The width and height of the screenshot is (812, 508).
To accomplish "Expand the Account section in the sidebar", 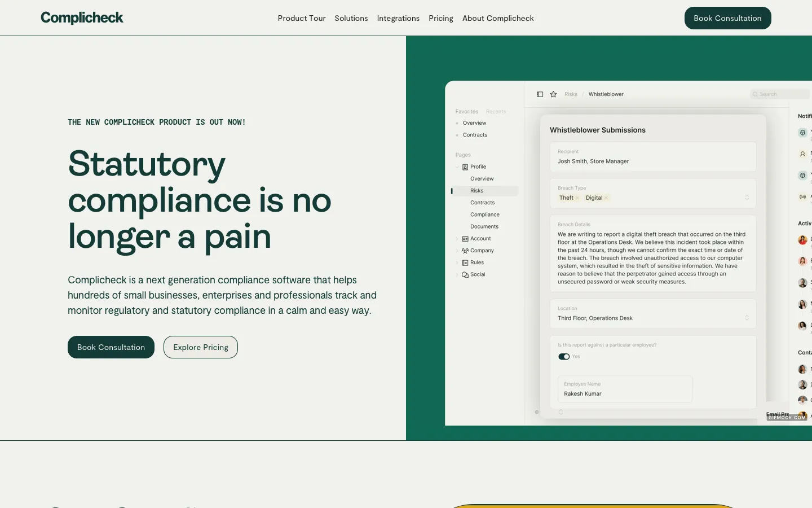I will pos(457,239).
